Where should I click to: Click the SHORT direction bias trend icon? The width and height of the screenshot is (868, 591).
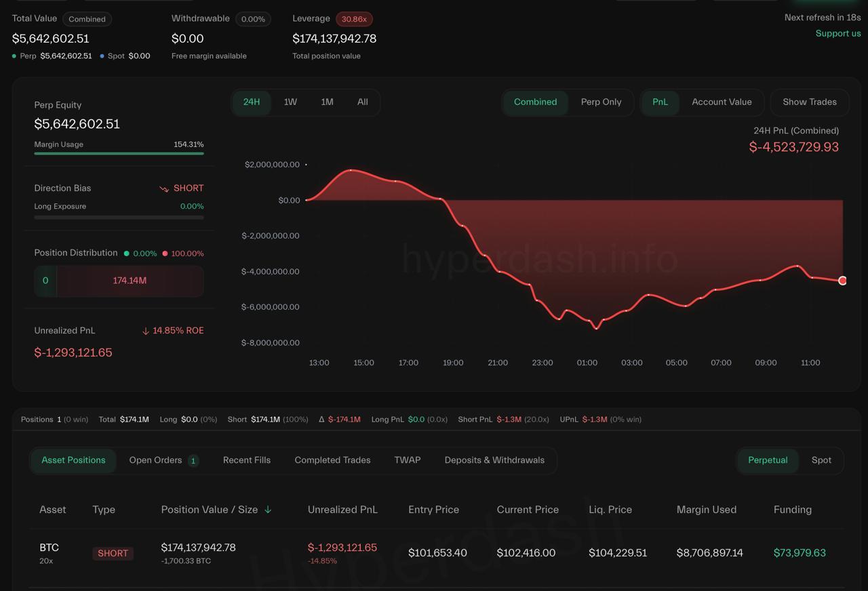[x=163, y=188]
